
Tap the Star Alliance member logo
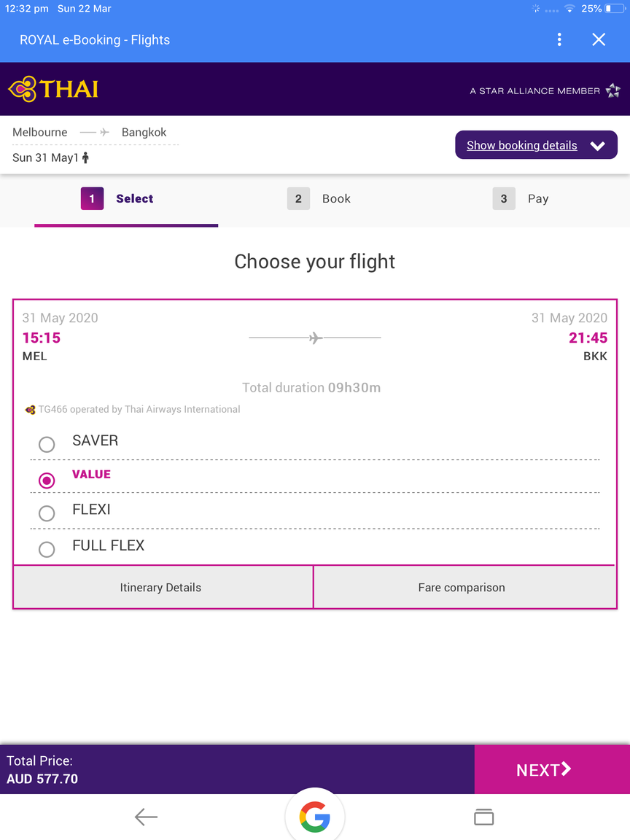pyautogui.click(x=612, y=90)
